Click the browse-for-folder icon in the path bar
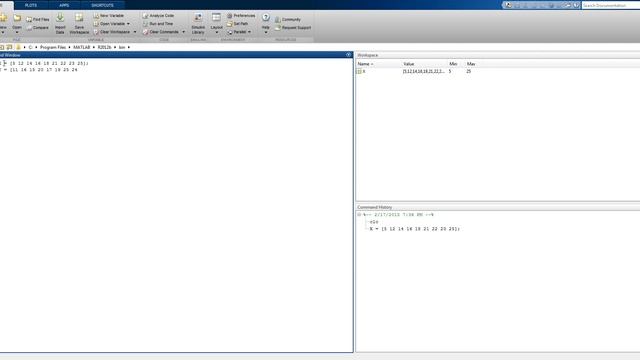 coord(9,47)
